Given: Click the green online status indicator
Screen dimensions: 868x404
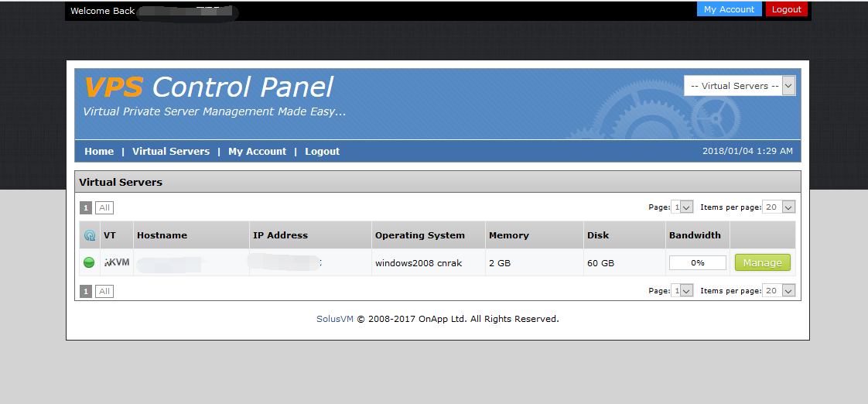Looking at the screenshot, I should pos(89,262).
